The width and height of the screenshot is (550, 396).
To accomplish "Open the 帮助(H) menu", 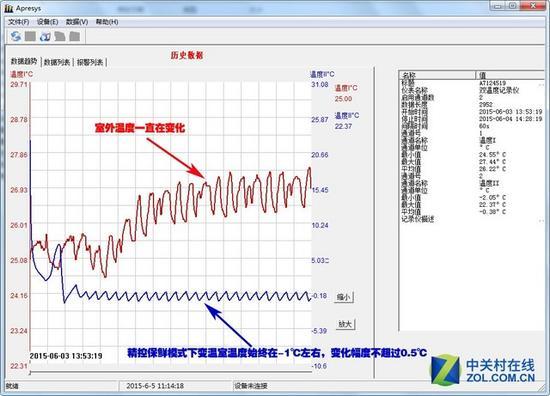I will 107,22.
